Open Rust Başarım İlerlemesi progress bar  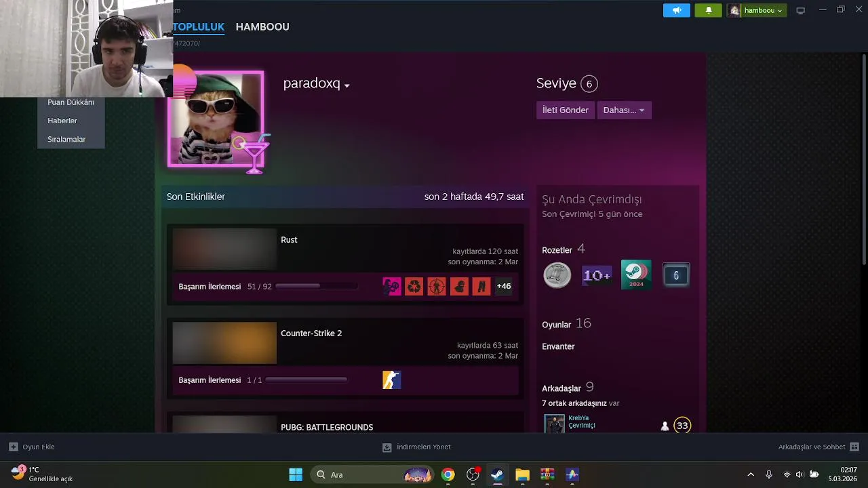[x=317, y=287]
